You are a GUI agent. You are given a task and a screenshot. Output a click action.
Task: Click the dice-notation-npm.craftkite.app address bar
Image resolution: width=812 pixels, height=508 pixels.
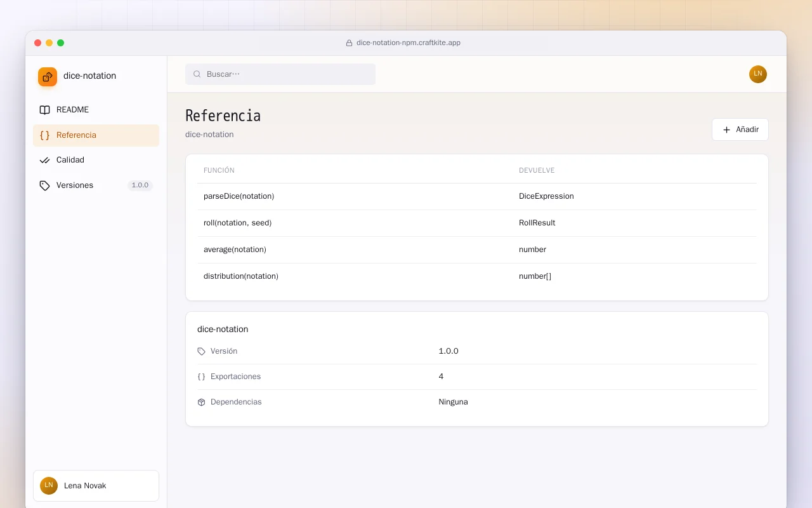(x=403, y=43)
